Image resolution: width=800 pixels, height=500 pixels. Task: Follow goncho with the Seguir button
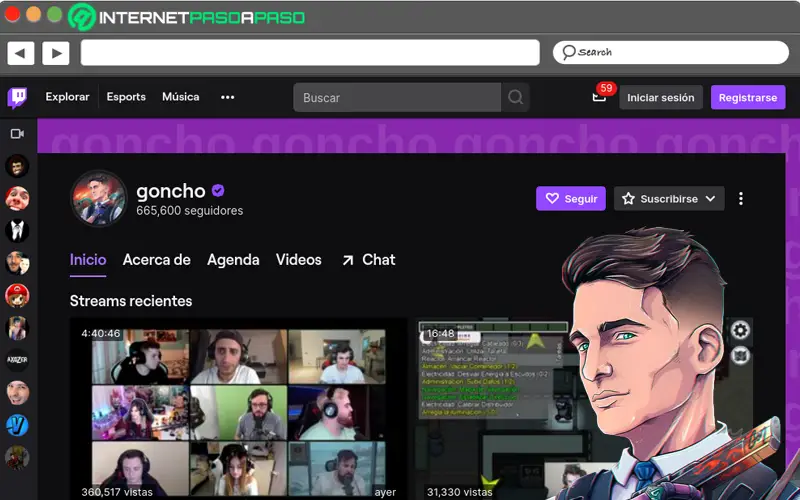(570, 198)
